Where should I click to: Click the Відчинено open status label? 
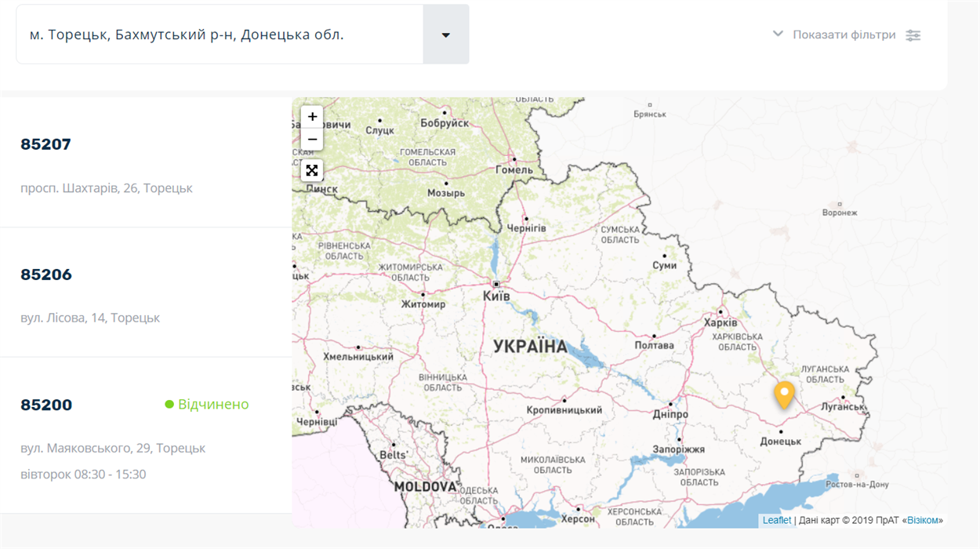pos(207,404)
